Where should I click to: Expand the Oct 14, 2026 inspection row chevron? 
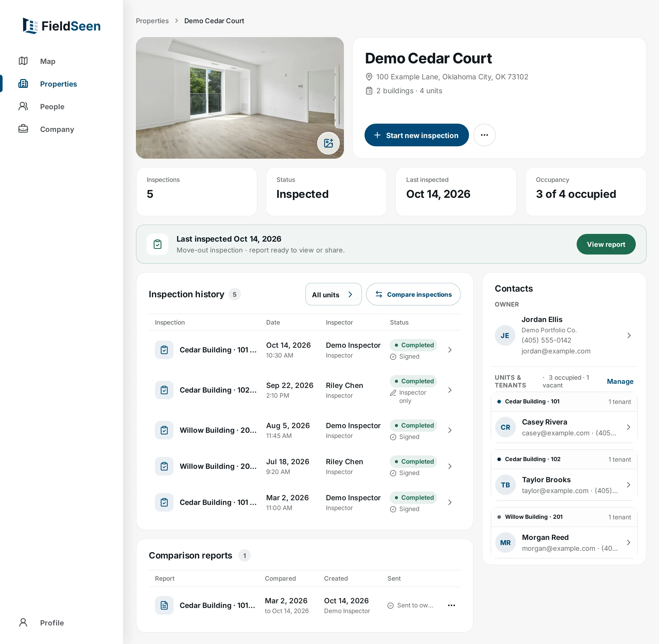point(450,350)
